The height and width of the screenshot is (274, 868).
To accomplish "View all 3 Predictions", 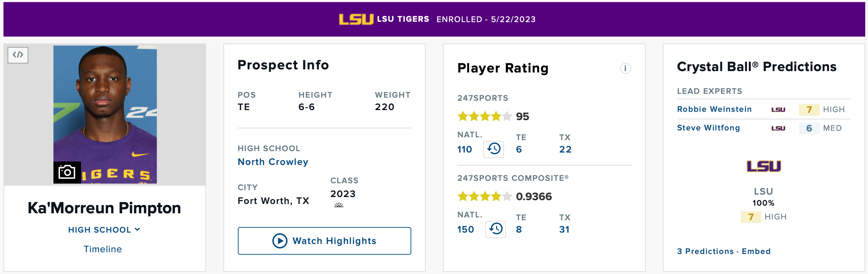I will (705, 251).
